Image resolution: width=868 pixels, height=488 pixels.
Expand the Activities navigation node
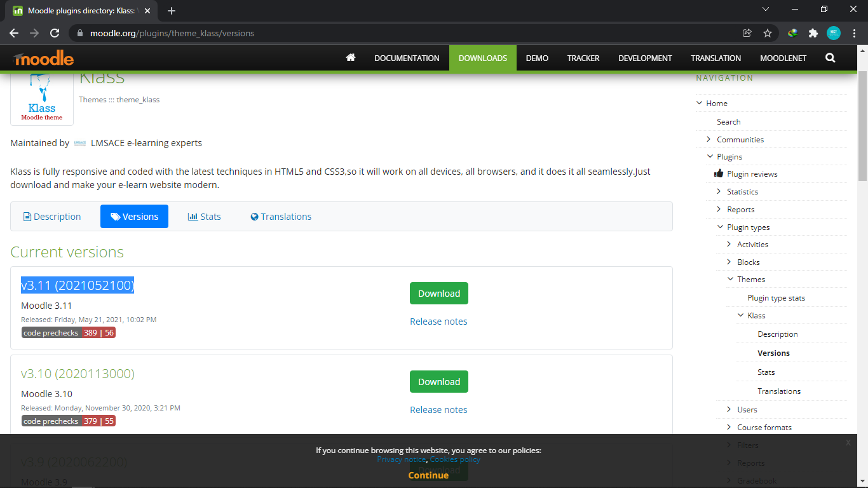point(729,244)
